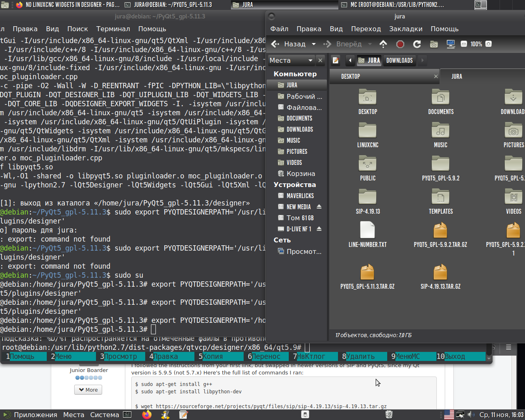Open Поиск menu in terminal window
Viewport: 525px width, 420px height.
pos(78,29)
